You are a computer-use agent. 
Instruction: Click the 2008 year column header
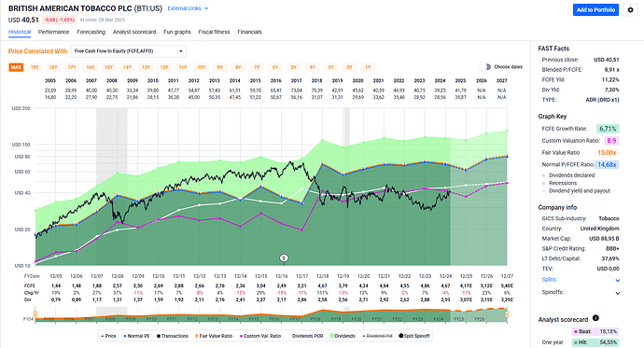[x=112, y=81]
